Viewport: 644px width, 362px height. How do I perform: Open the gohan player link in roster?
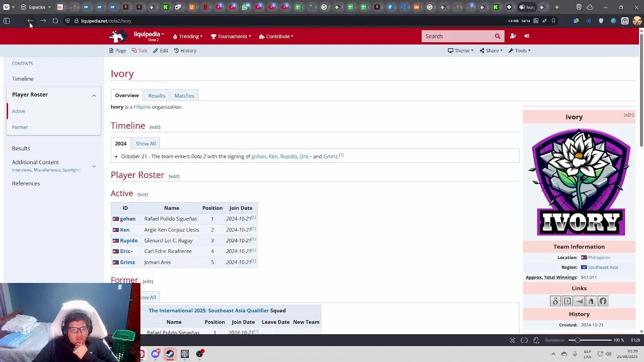pos(128,219)
